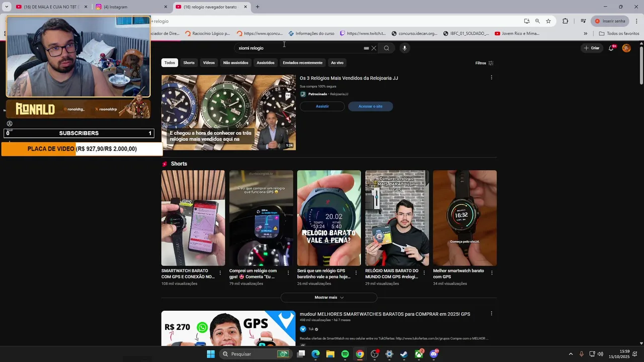The image size is (644, 362).
Task: Close the Instagram tab
Action: tap(166, 7)
